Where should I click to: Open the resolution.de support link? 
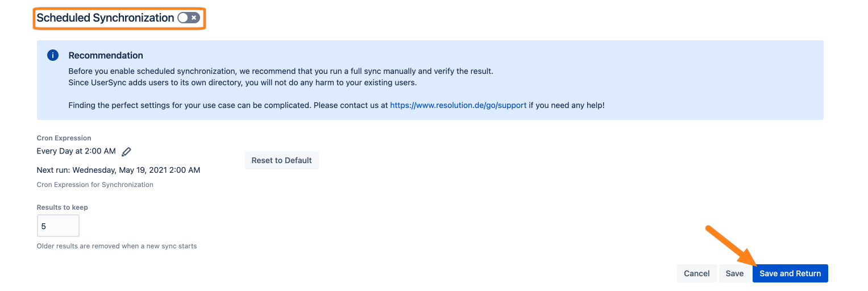458,105
